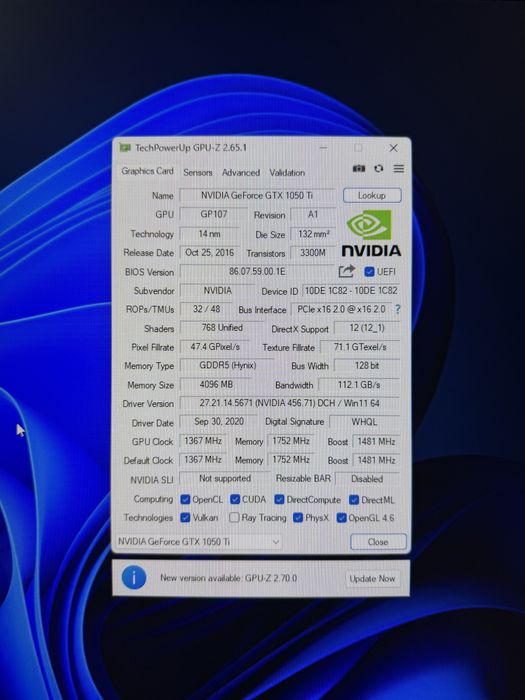Screen dimensions: 525x700
Task: Open the hamburger menu icon
Action: point(399,168)
